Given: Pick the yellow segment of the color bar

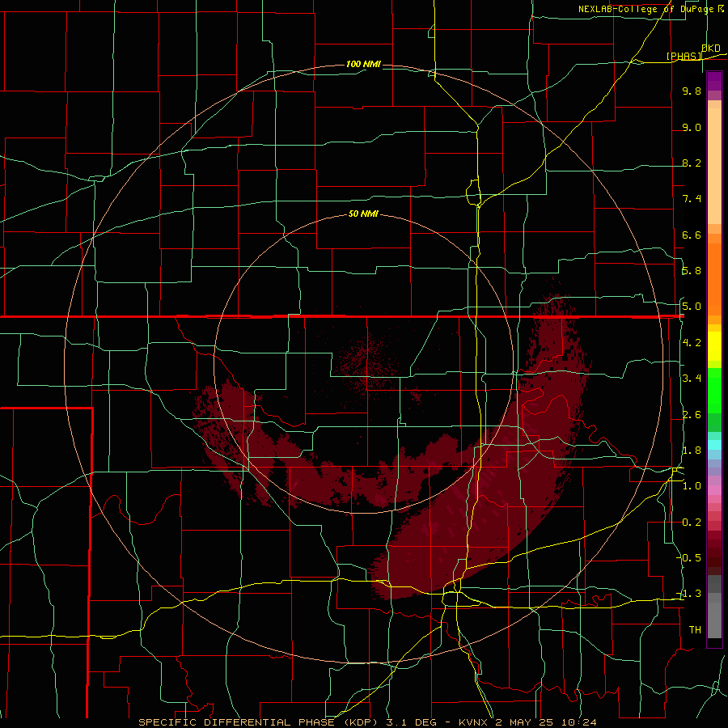Looking at the screenshot, I should pos(714,346).
